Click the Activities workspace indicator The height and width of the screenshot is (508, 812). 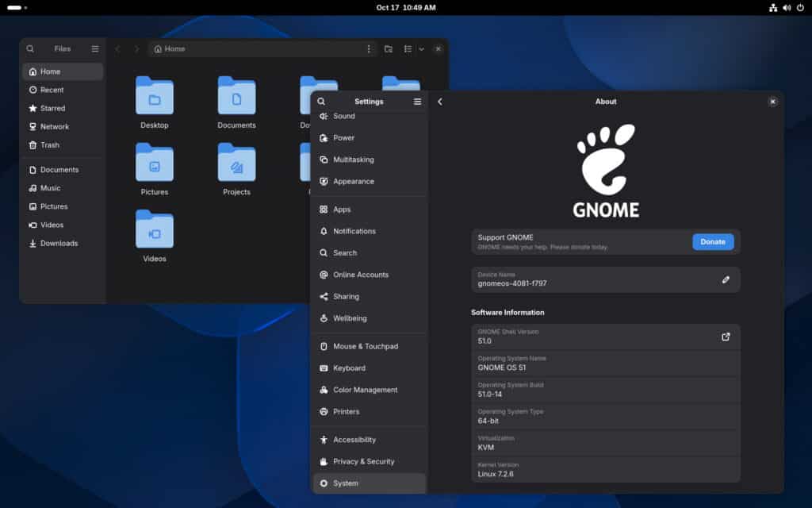pos(17,8)
